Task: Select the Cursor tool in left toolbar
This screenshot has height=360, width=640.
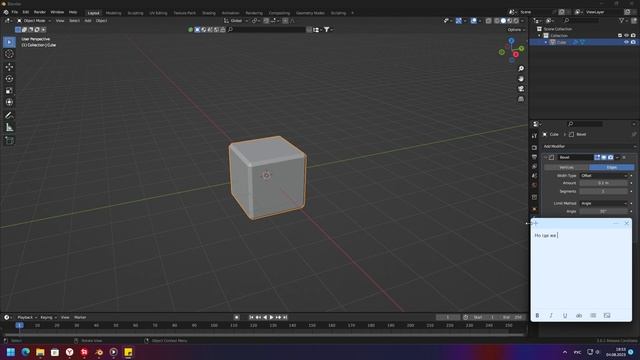Action: pyautogui.click(x=9, y=54)
